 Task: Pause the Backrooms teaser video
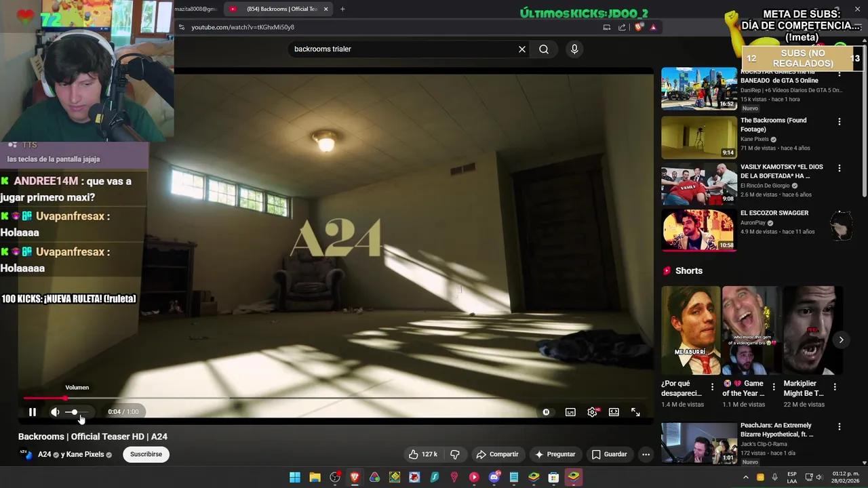[32, 412]
